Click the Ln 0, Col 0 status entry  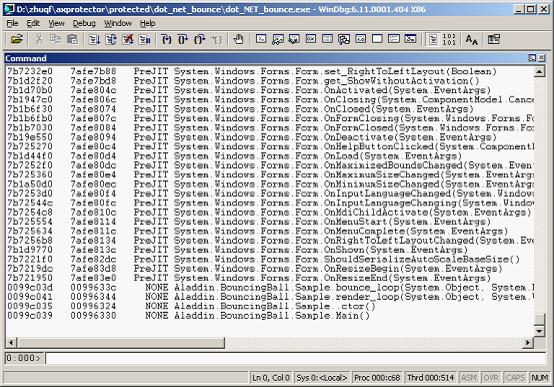tap(271, 378)
